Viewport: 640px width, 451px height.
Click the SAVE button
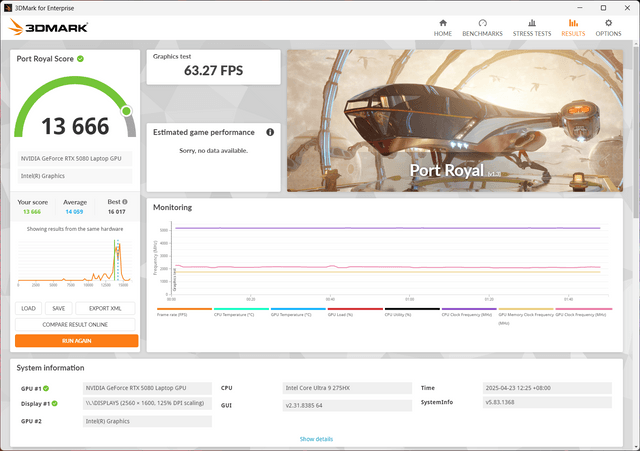click(x=58, y=309)
